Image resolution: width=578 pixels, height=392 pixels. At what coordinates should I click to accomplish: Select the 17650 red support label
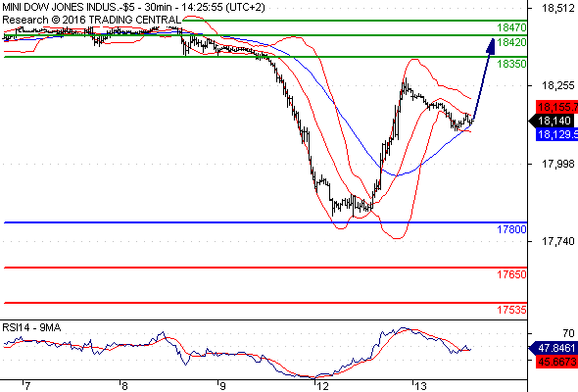click(x=511, y=274)
